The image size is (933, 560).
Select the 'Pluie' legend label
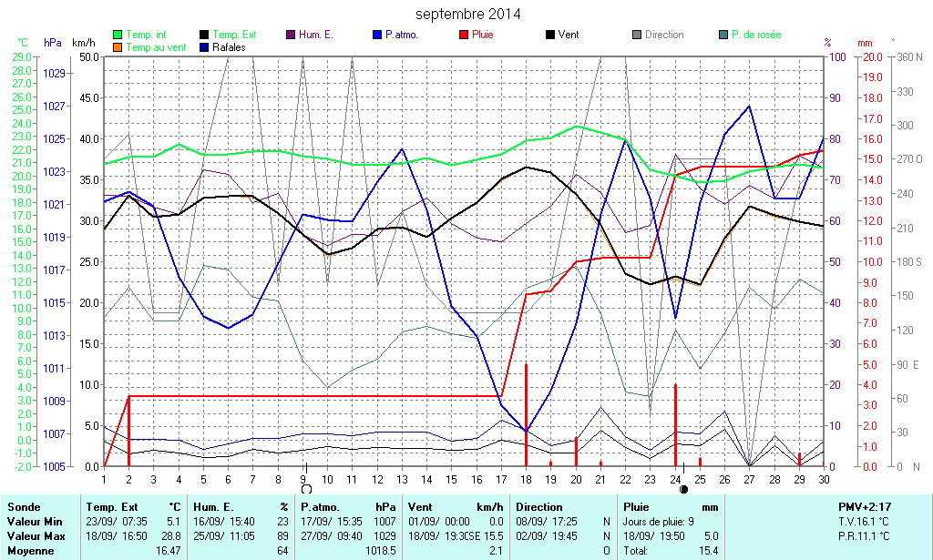483,36
